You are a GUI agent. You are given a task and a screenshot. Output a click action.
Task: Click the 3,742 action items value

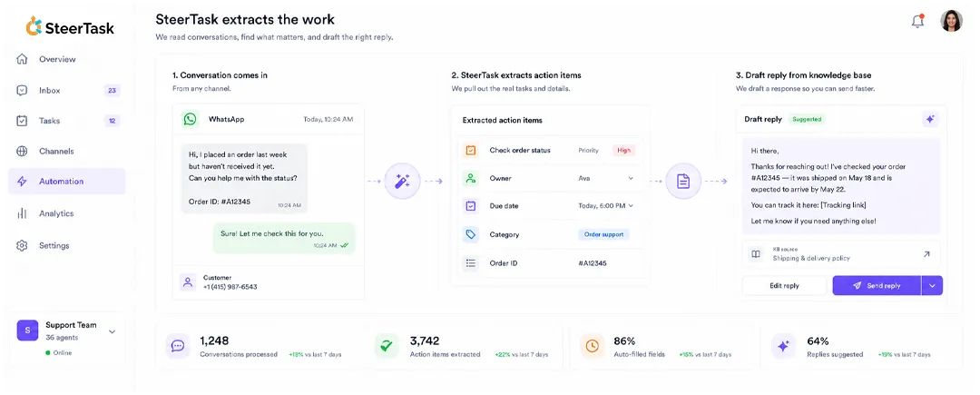(x=425, y=341)
